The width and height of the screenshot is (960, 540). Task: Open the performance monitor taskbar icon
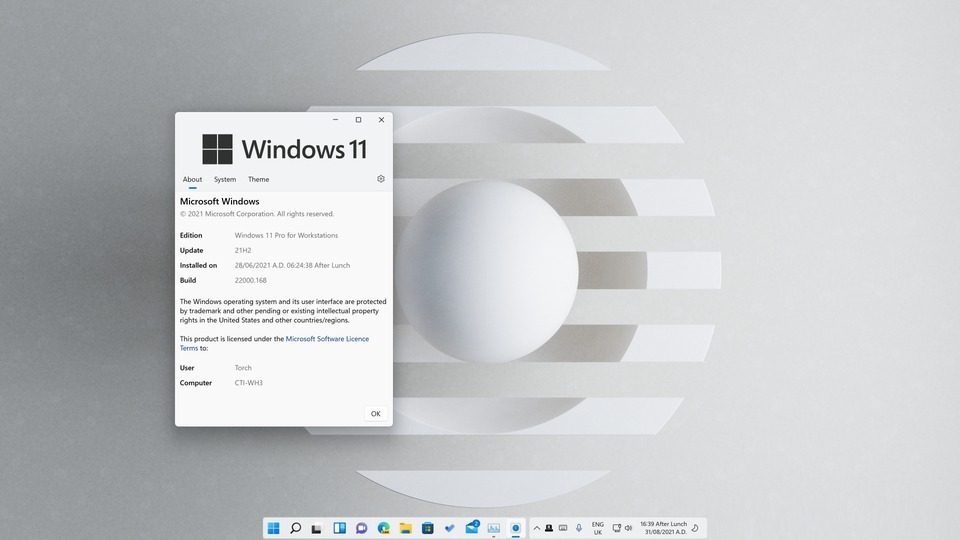(x=493, y=528)
